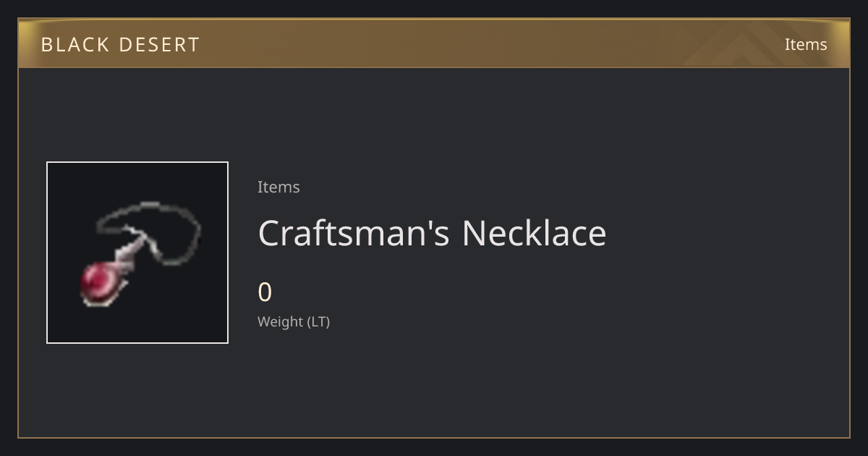Viewport: 868px width, 456px height.
Task: Click the Craftsman's Necklace heading
Action: (432, 233)
